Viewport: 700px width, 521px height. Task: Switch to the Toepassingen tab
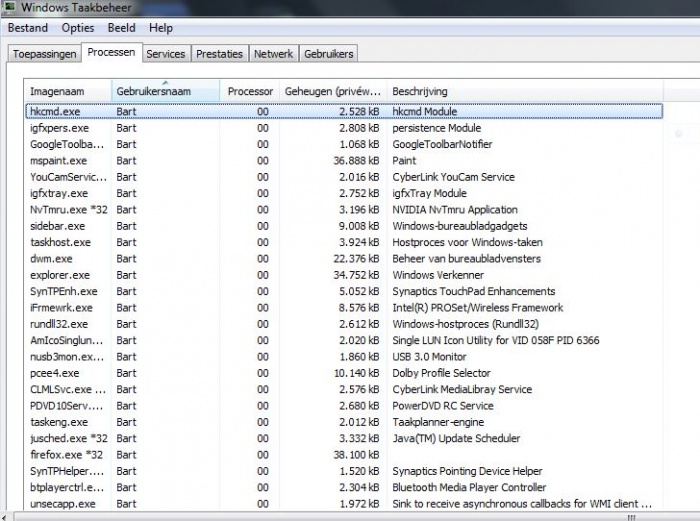pos(44,54)
